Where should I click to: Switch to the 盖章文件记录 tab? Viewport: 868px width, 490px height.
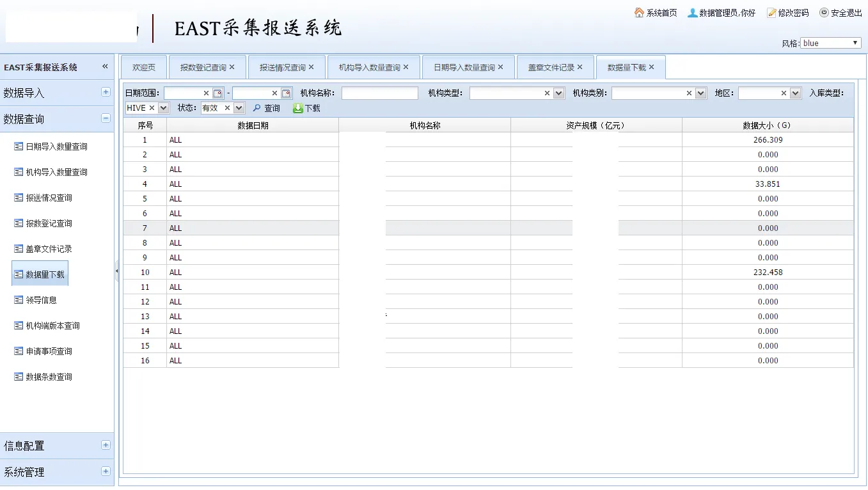tap(551, 67)
